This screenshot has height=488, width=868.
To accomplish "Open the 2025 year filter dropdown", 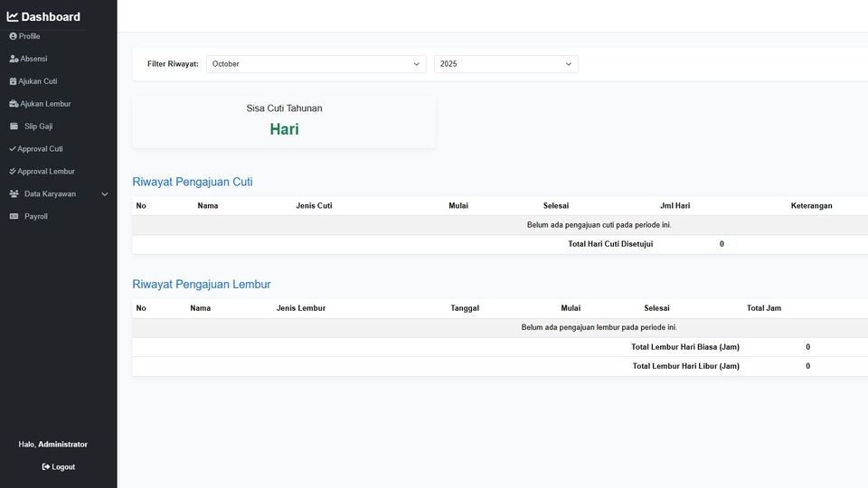I will tap(505, 64).
